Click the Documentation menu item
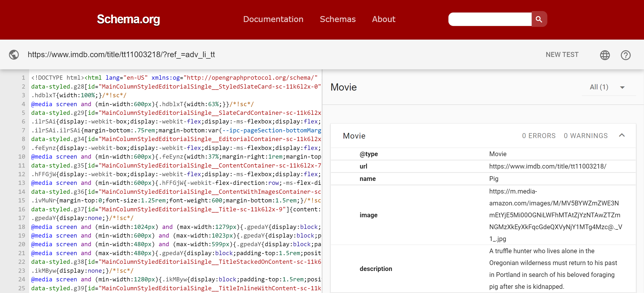The height and width of the screenshot is (293, 644). point(273,19)
